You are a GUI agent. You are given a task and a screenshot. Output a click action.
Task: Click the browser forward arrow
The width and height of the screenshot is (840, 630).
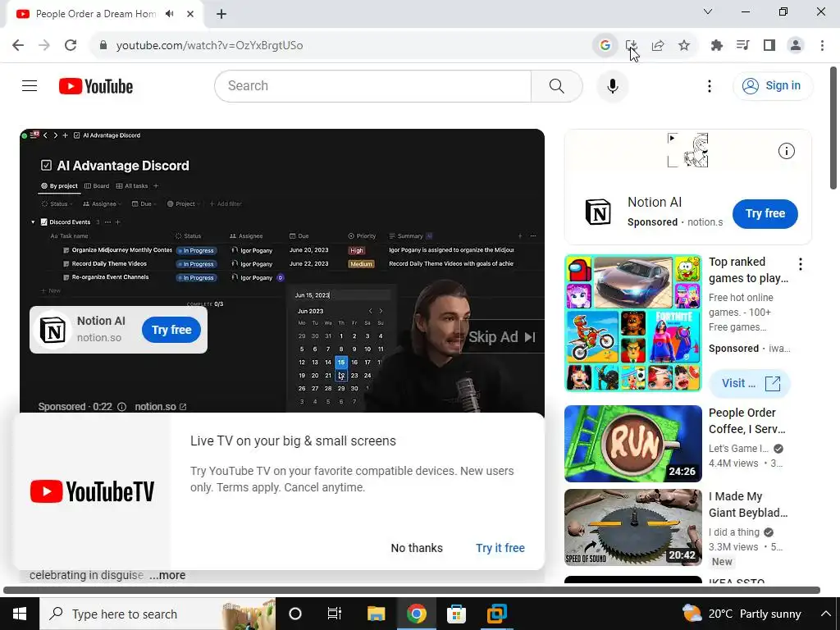(44, 46)
